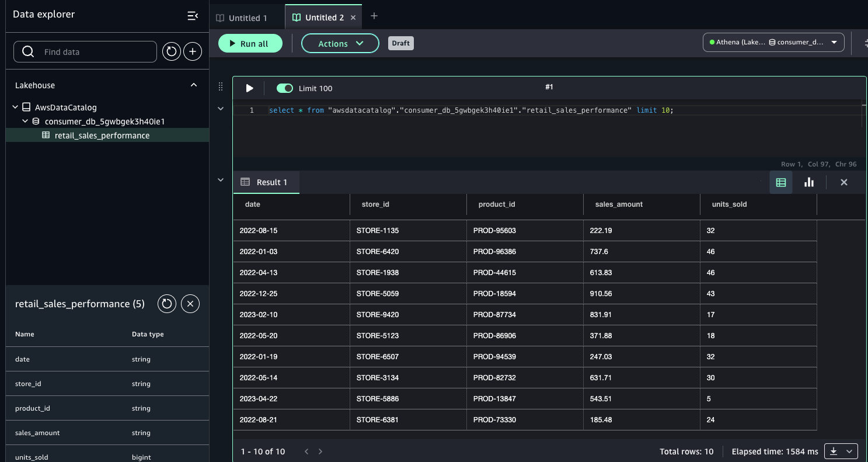Close the Untitled 2 tab
This screenshot has width=868, height=462.
[x=353, y=18]
